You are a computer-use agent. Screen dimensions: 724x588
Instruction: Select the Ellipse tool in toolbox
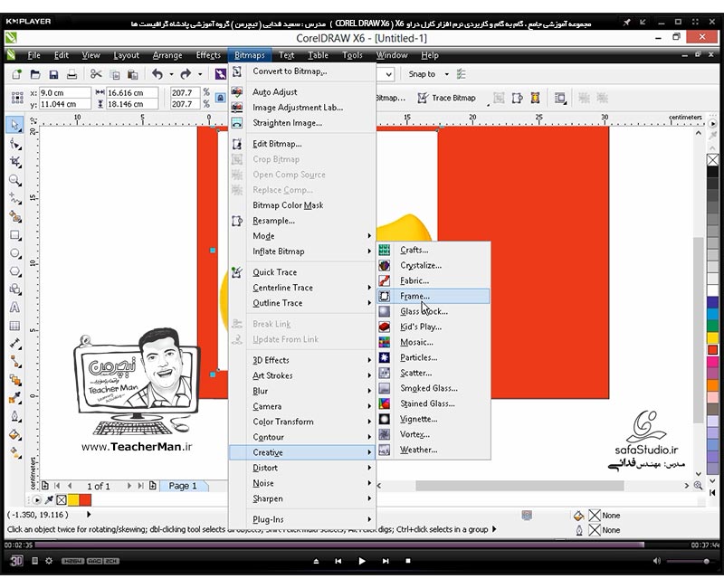[15, 253]
